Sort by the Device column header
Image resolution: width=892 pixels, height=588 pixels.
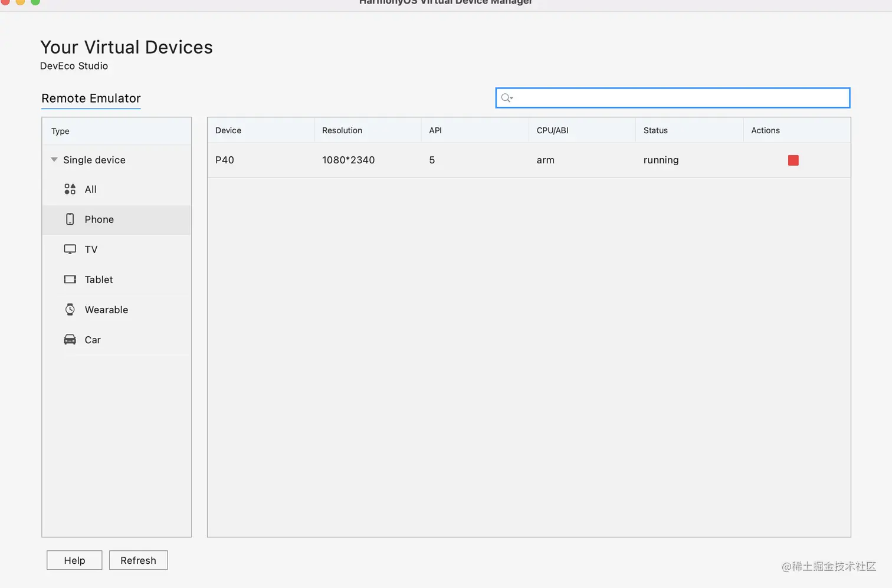[228, 130]
